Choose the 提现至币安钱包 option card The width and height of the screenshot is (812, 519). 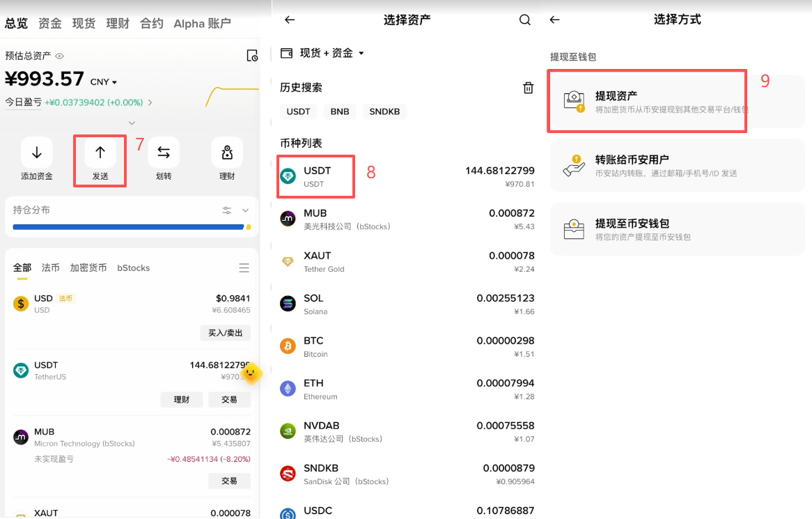[678, 229]
